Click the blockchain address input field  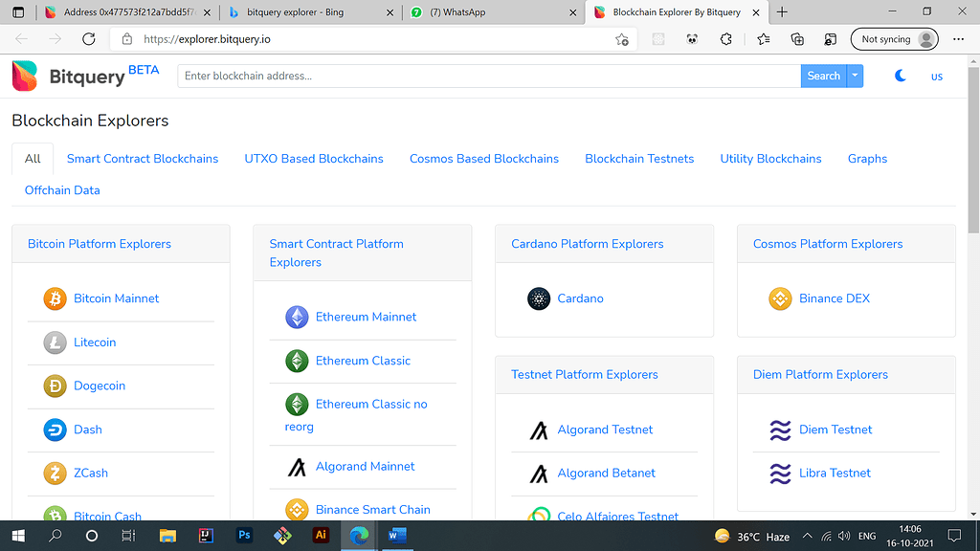[x=479, y=75]
